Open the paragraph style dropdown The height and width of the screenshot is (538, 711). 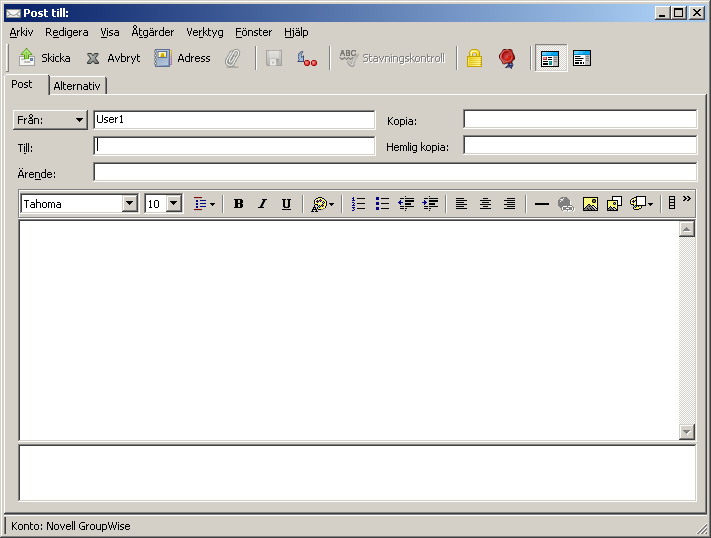pos(205,204)
